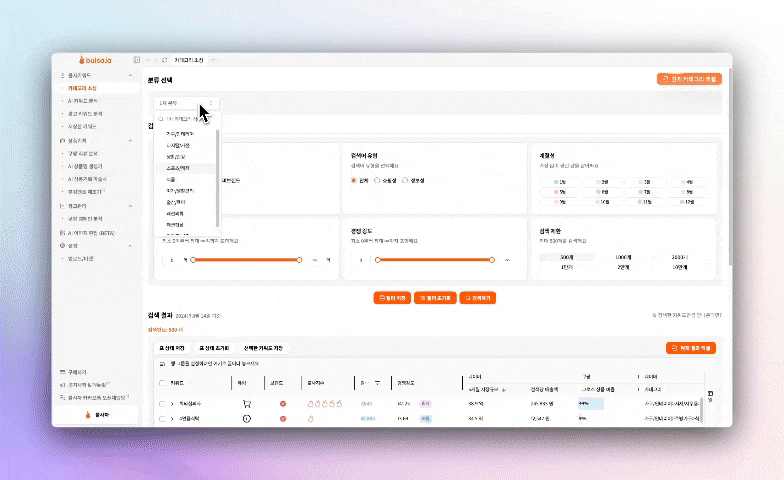The height and width of the screenshot is (480, 784).
Task: Click the search icon in the category dropdown
Action: pos(161,119)
